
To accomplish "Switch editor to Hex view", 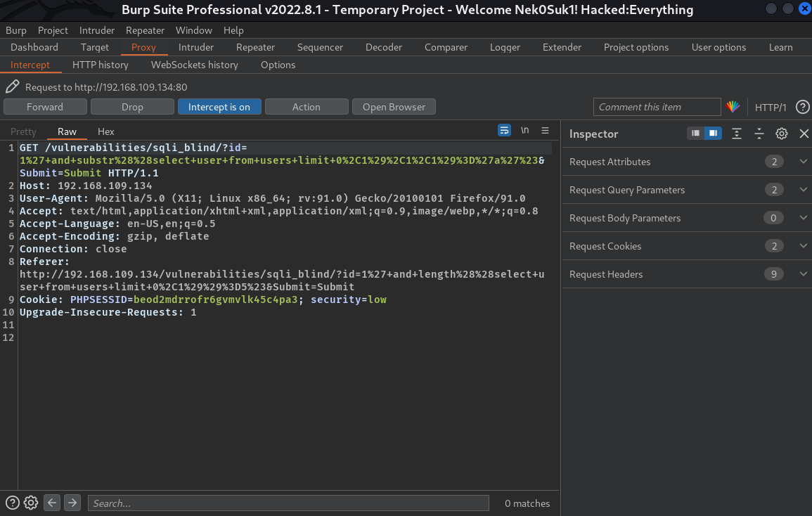I will (x=106, y=131).
